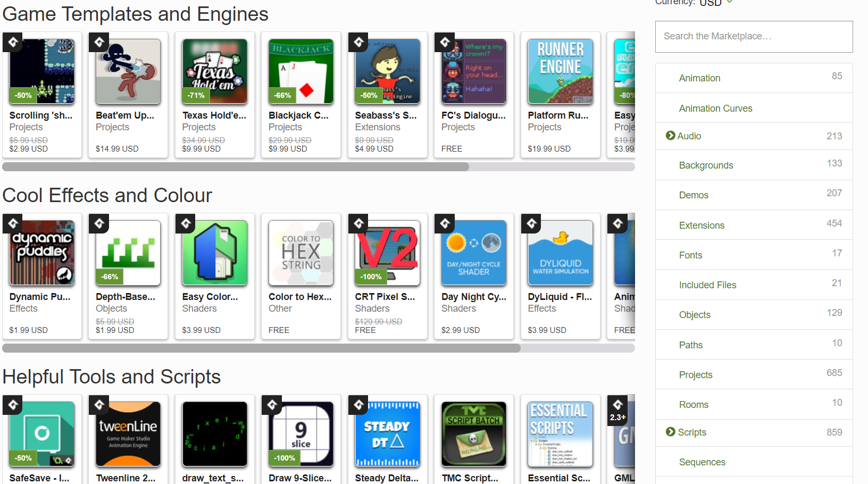The height and width of the screenshot is (484, 868).
Task: Open Platform Runner Engine thumbnail
Action: (x=561, y=71)
